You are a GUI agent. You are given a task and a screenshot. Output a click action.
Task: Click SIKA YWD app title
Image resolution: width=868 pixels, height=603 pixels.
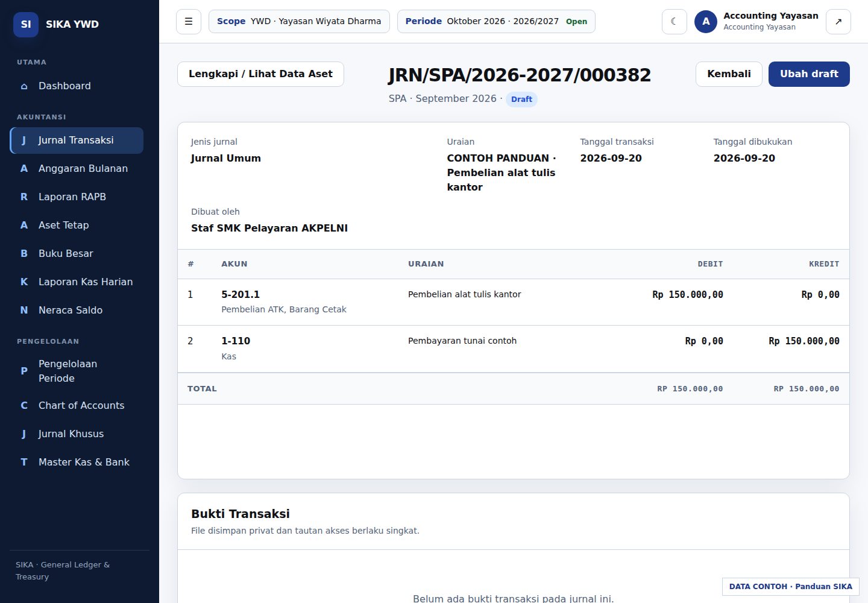[x=72, y=25]
